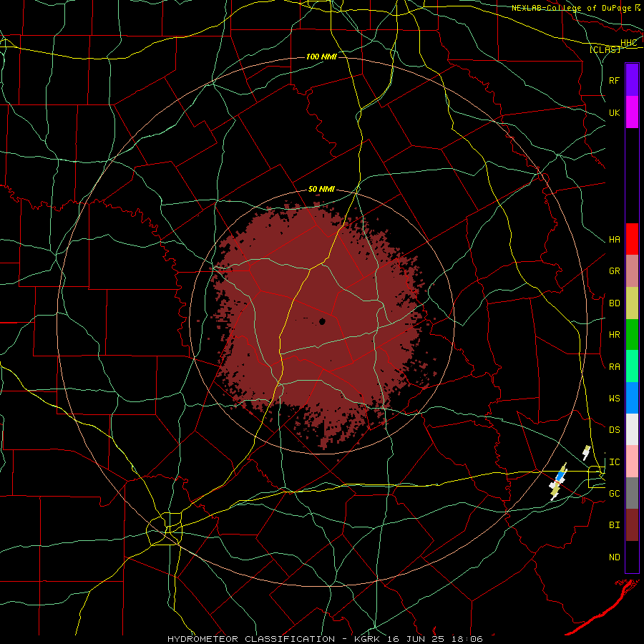This screenshot has height=644, width=644.
Task: Click the blue wet snow echo near southeast
Action: click(x=560, y=477)
